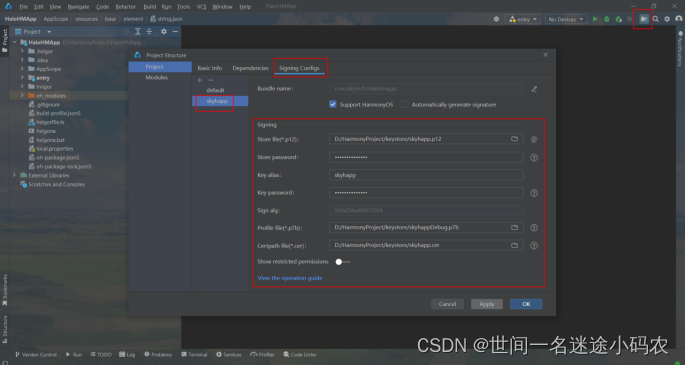Open the No Devices dropdown
Viewport: 685px width, 365px height.
(x=566, y=19)
